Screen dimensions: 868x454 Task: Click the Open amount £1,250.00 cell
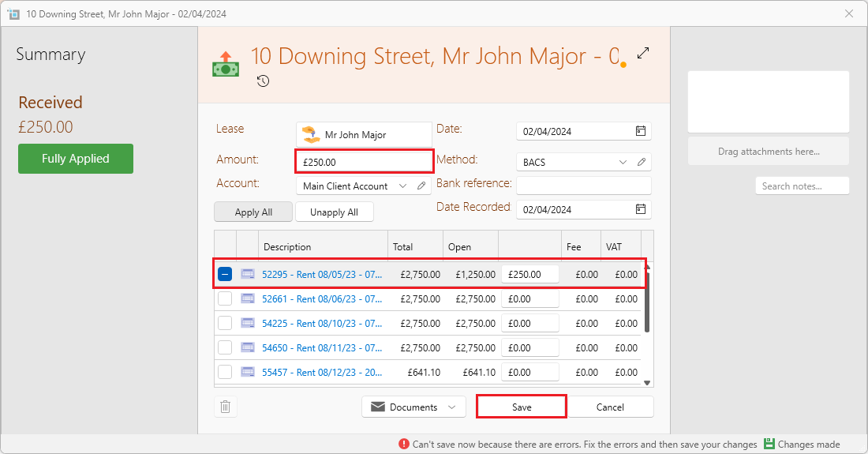[475, 274]
